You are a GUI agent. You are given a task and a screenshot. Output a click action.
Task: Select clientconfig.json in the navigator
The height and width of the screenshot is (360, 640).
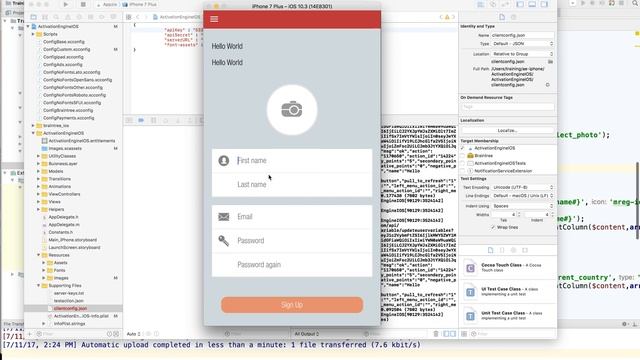70,309
